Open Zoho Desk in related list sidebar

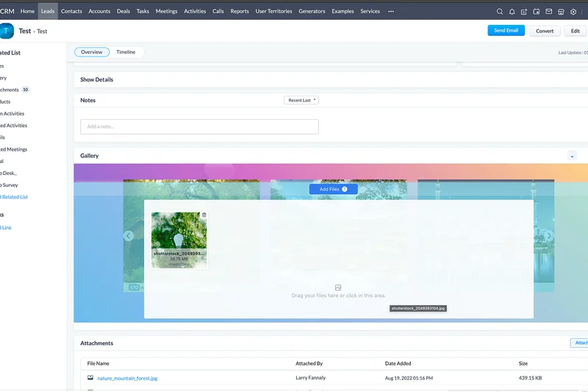coord(9,174)
